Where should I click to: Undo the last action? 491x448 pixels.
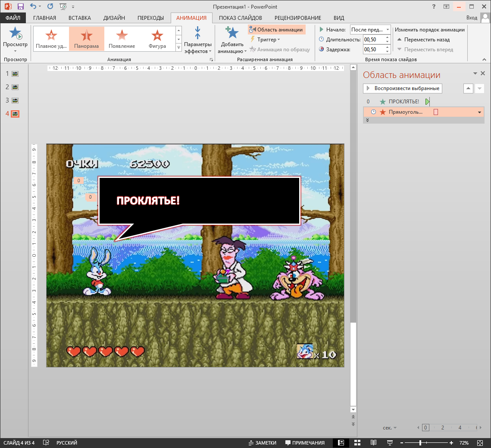point(33,6)
